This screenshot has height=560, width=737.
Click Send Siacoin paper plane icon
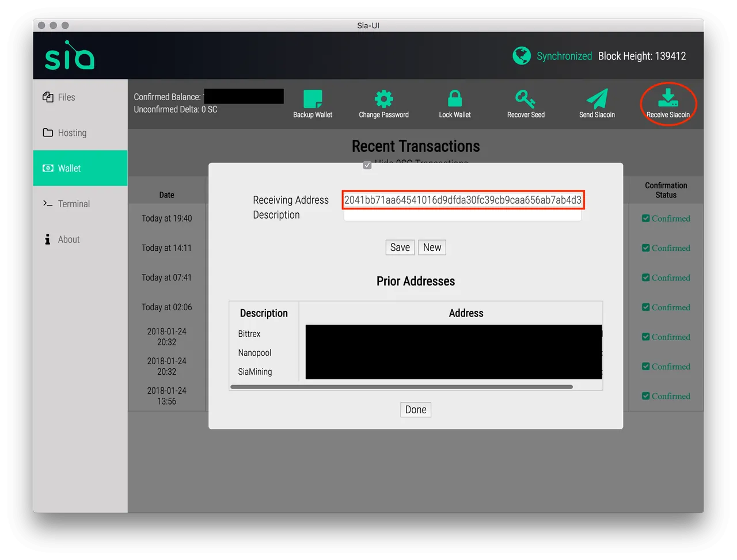tap(597, 98)
